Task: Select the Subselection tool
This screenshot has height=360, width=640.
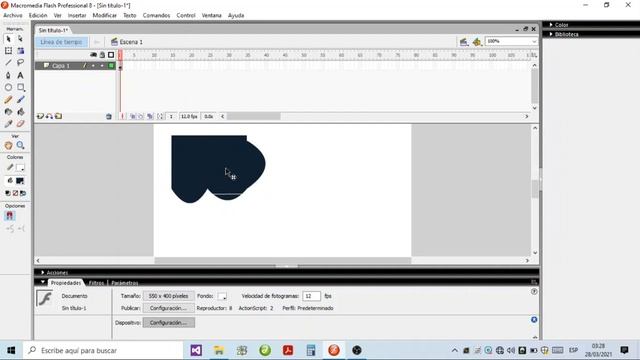Action: [x=20, y=39]
